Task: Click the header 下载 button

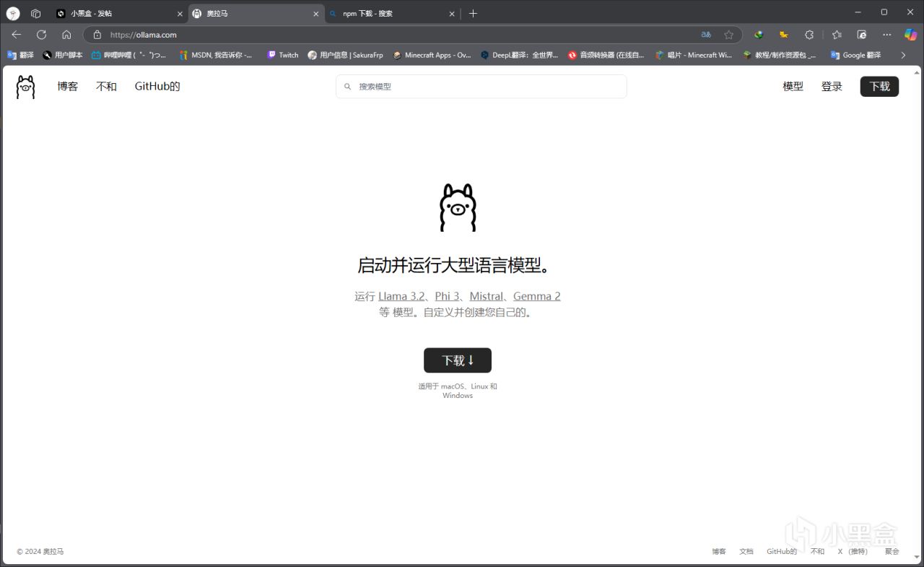Action: [879, 87]
